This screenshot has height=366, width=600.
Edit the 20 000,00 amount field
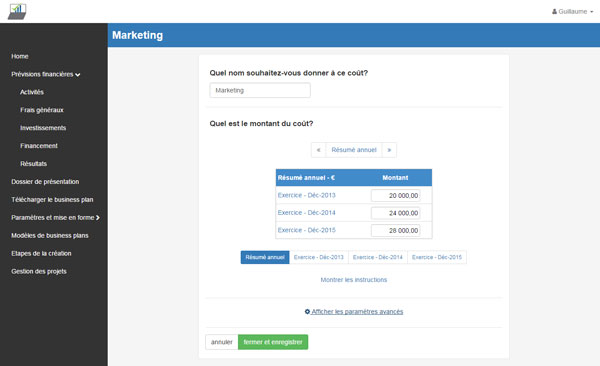tap(396, 195)
